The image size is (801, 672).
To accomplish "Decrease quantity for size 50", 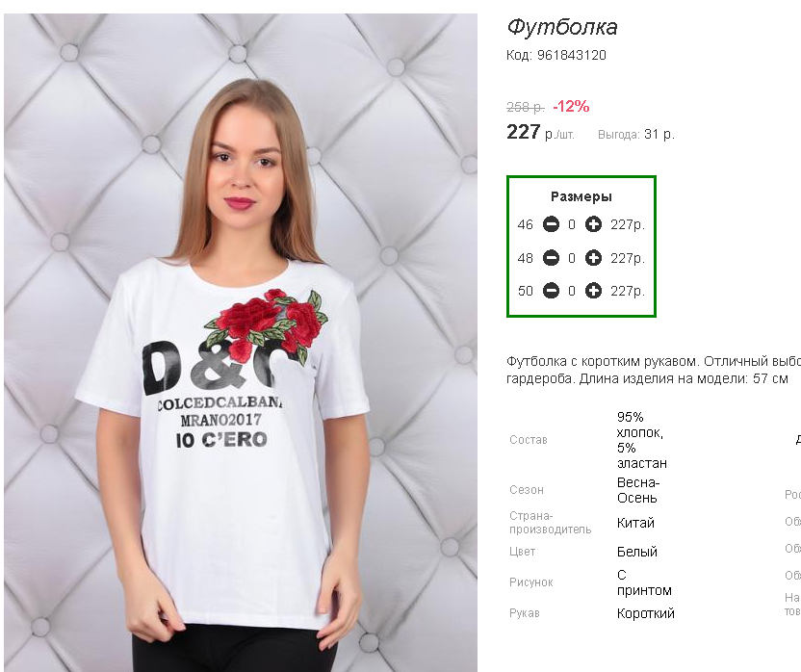I will coord(551,290).
